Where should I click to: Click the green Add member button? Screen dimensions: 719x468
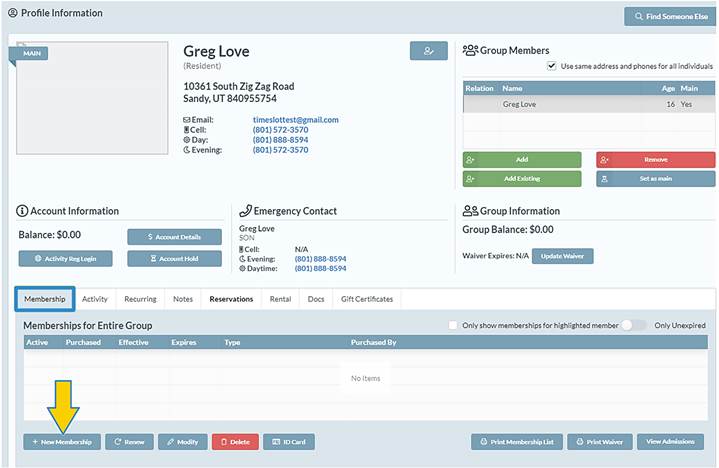521,160
